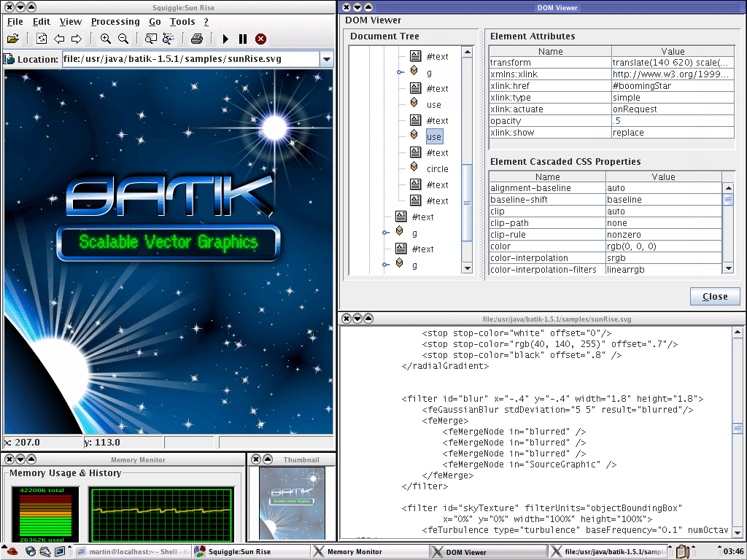Click the Document Tree scrollbar thumb
The image size is (747, 560).
coord(468,203)
